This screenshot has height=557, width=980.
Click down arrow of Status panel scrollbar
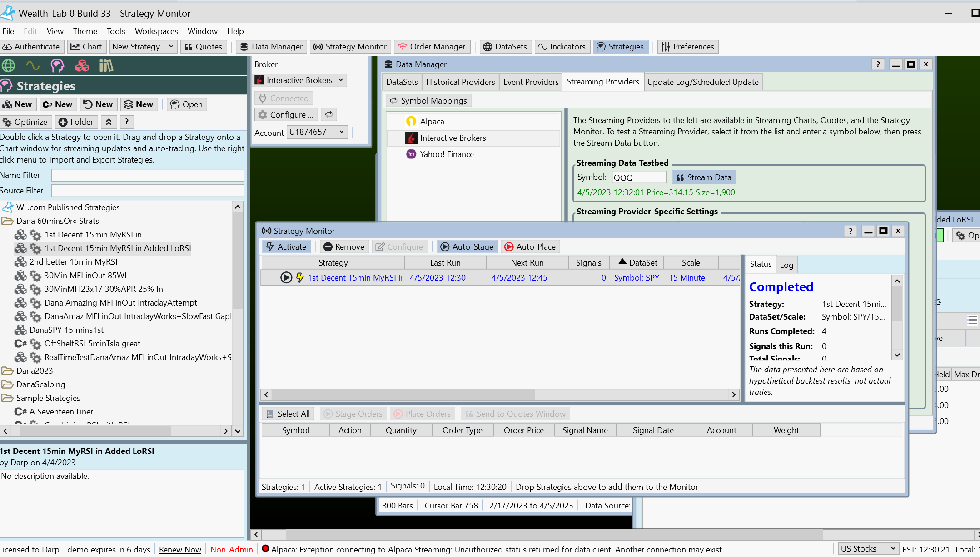[897, 355]
